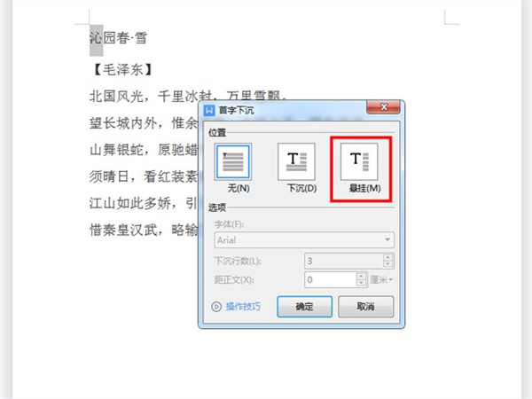This screenshot has width=532, height=399.
Task: Click the 距正文 distance input field
Action: (x=331, y=280)
